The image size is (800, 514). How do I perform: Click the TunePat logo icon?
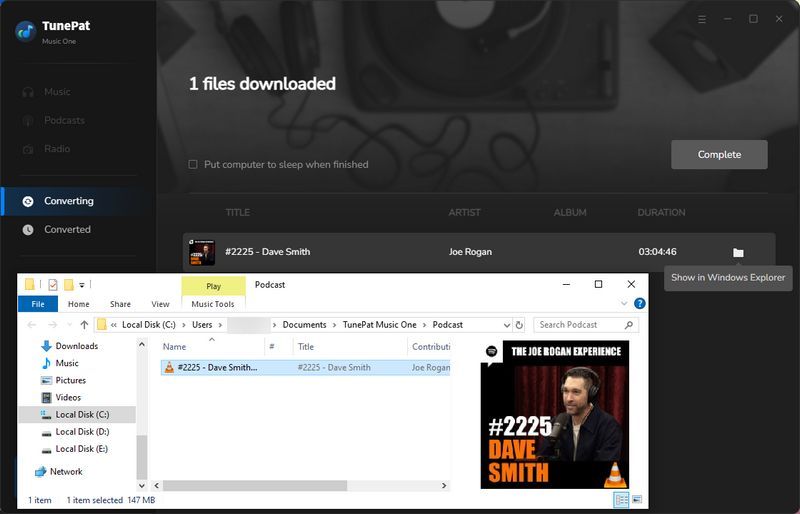(x=26, y=30)
